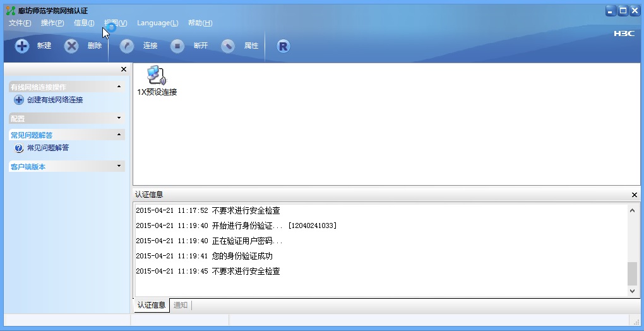This screenshot has height=331, width=644.
Task: Expand the 客户端版本 section
Action: [x=119, y=166]
